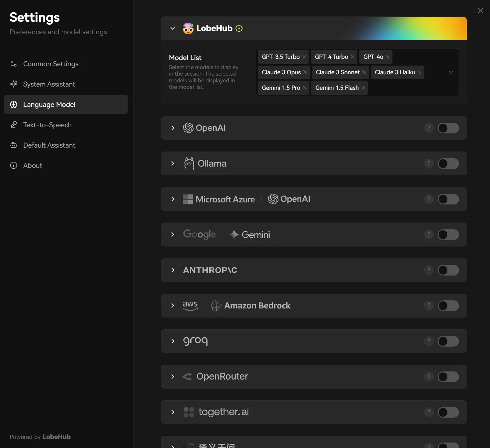Click the OpenAI help question icon
Viewport: 490px width, 448px height.
pyautogui.click(x=429, y=128)
